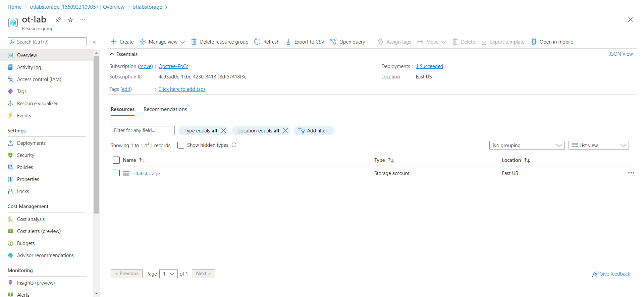Click the Create toolbar button
The height and width of the screenshot is (297, 644).
point(122,42)
